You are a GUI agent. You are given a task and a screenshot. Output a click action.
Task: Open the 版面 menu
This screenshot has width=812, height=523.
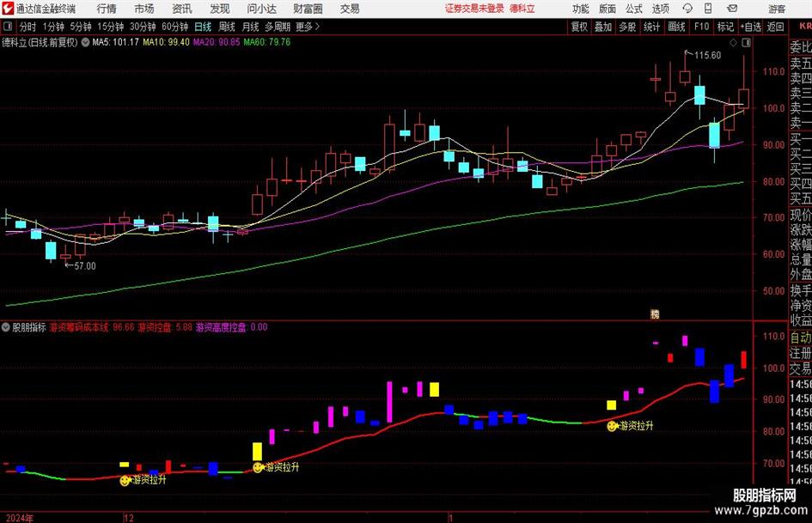click(607, 9)
